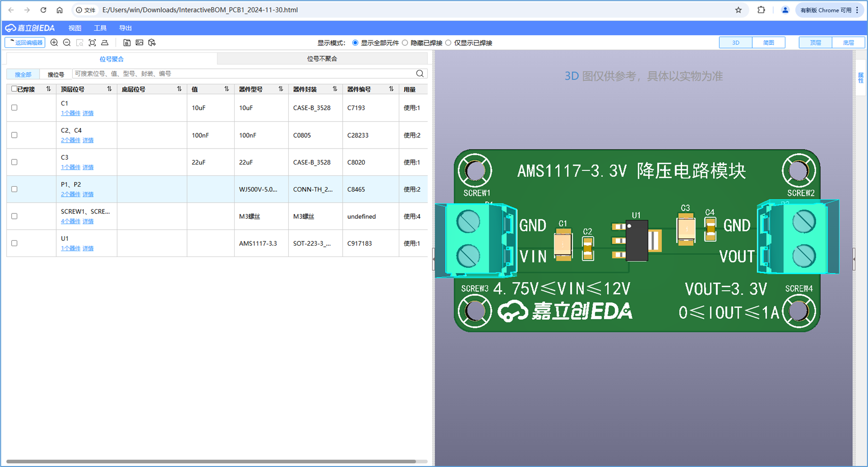The height and width of the screenshot is (467, 868).
Task: Open the browser extensions puzzle icon
Action: (x=761, y=10)
